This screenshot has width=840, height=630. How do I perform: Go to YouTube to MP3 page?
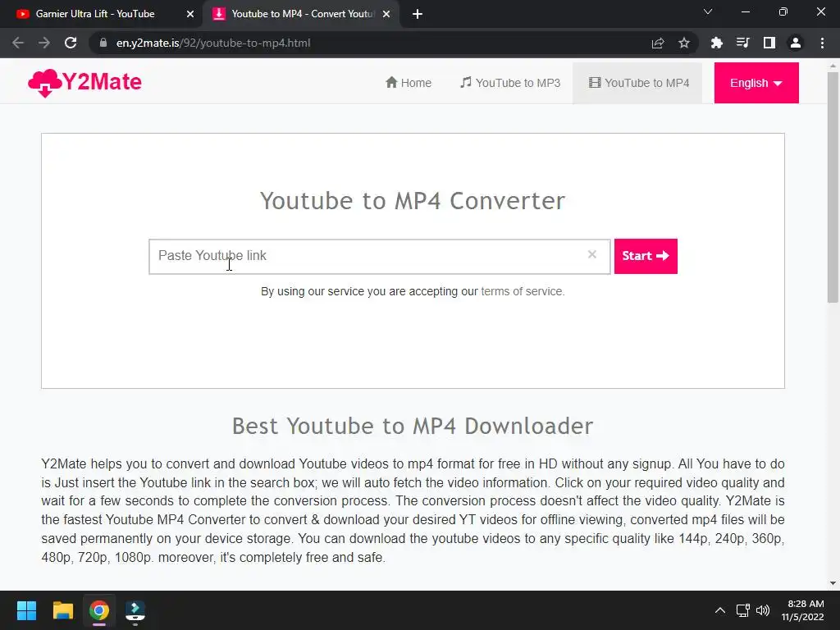click(x=510, y=83)
